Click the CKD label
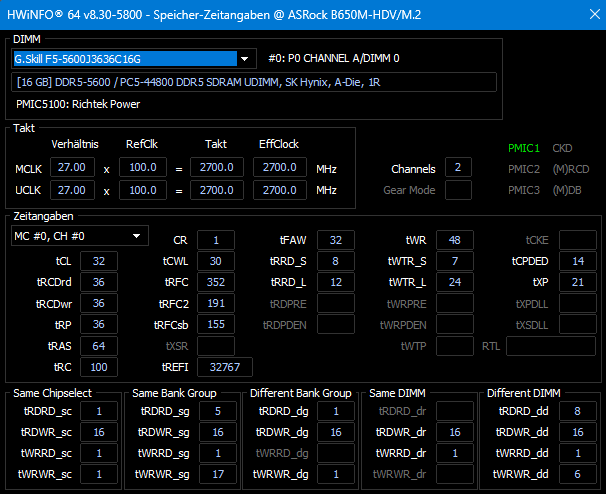606x494 pixels. coord(562,148)
